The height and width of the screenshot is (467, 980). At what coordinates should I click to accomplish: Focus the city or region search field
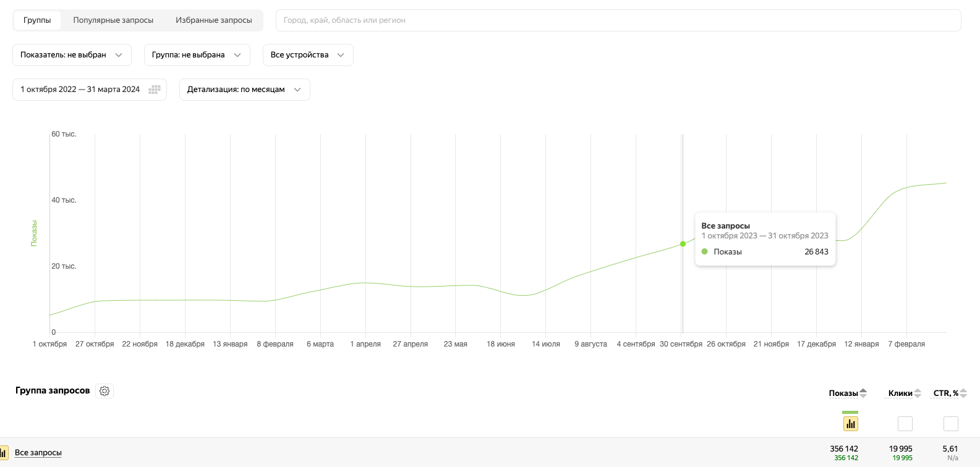tap(618, 20)
